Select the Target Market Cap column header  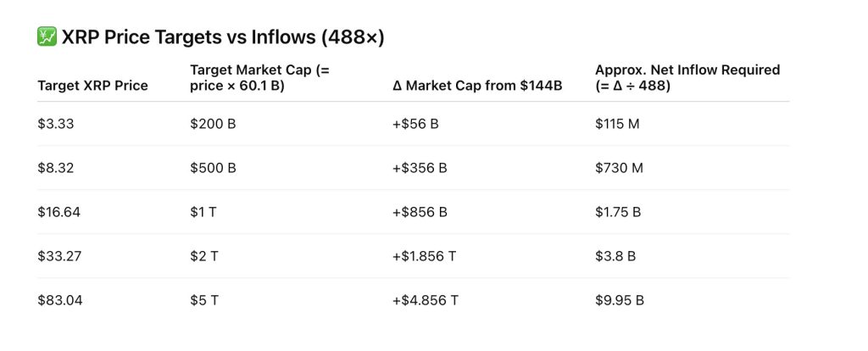pos(259,77)
